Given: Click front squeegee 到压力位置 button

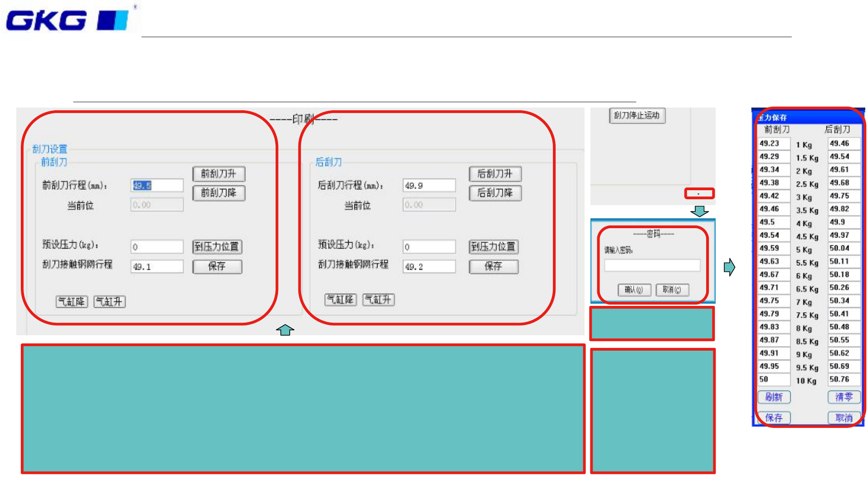Looking at the screenshot, I should click(217, 247).
